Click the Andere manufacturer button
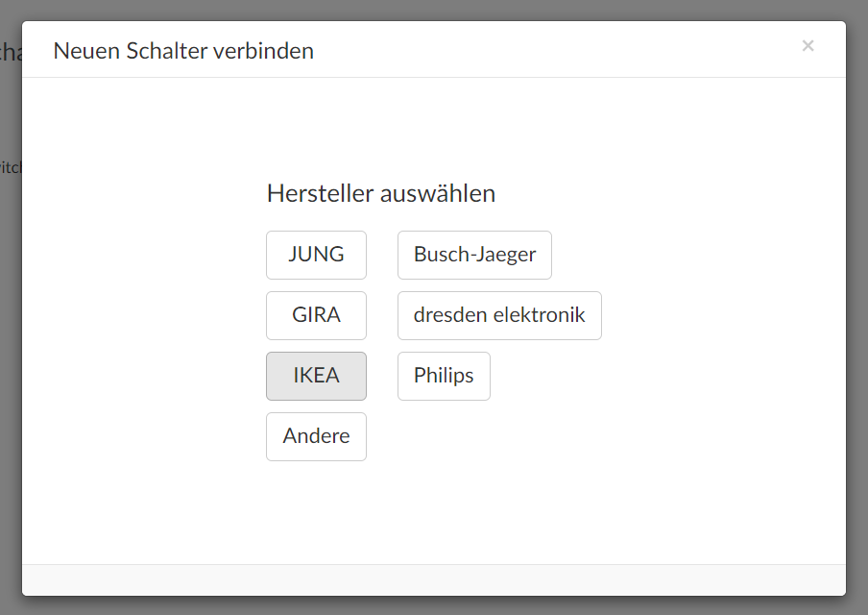868x615 pixels. pyautogui.click(x=316, y=436)
